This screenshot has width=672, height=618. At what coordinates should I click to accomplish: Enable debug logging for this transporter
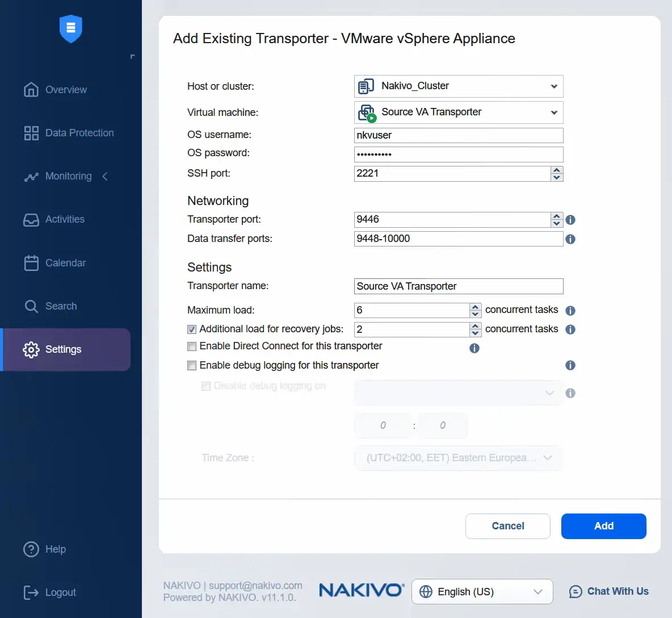[x=192, y=365]
